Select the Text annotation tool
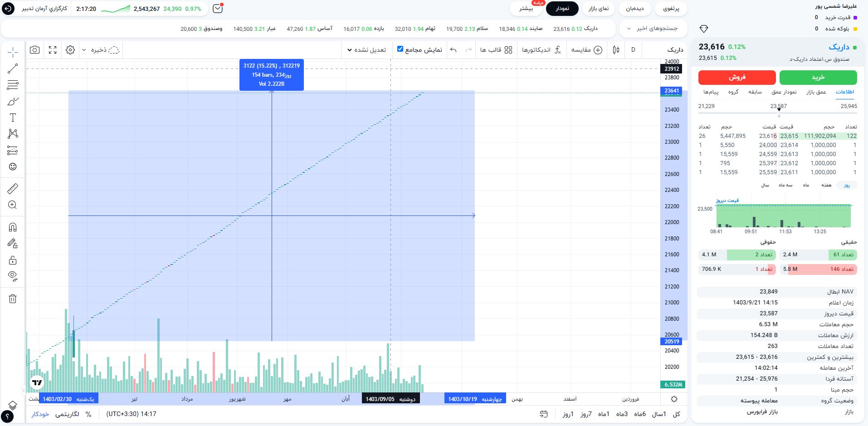This screenshot has height=426, width=868. point(13,118)
